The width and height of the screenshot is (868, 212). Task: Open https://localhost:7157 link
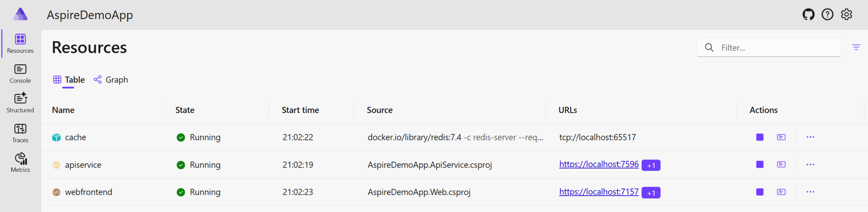[599, 192]
